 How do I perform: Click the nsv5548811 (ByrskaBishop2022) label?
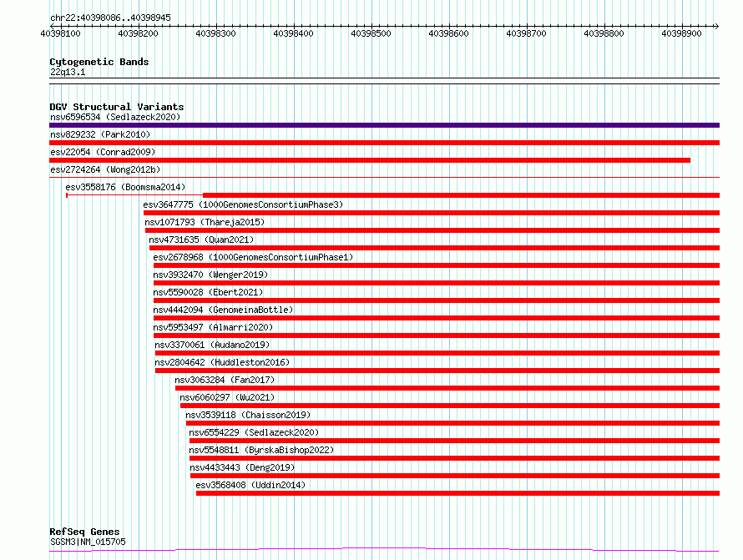pos(261,450)
